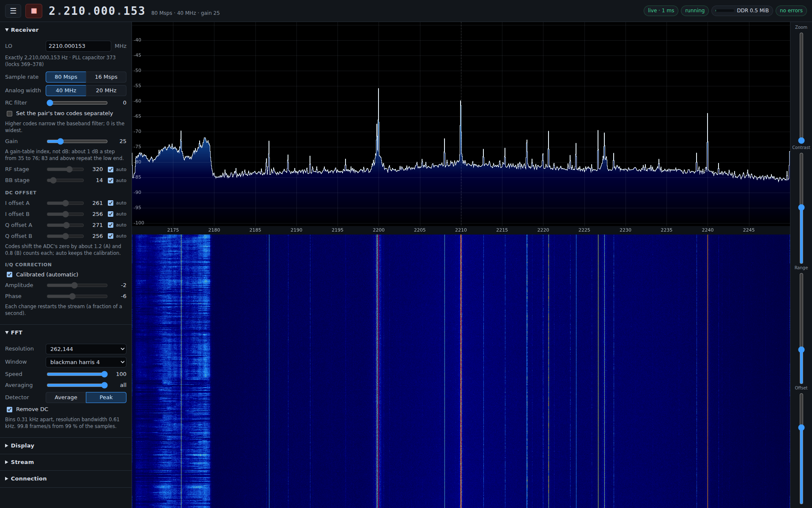
Task: Switch detector to Average
Action: click(66, 398)
